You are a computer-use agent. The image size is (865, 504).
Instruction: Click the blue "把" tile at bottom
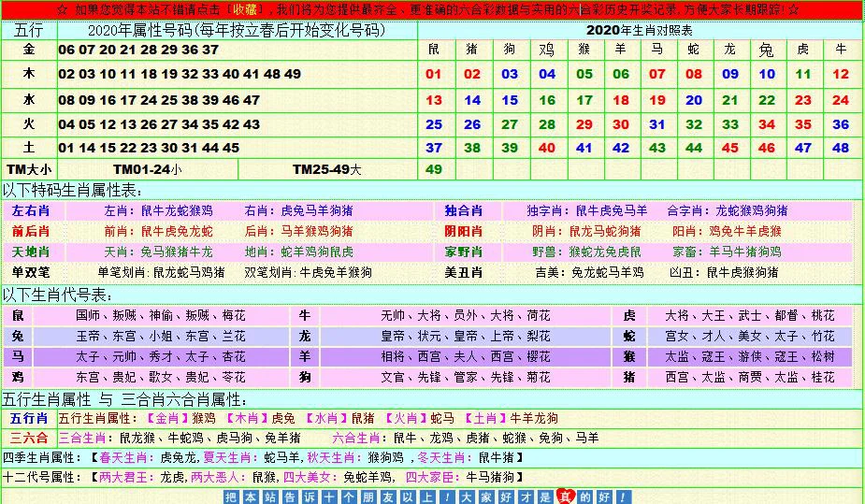232,497
